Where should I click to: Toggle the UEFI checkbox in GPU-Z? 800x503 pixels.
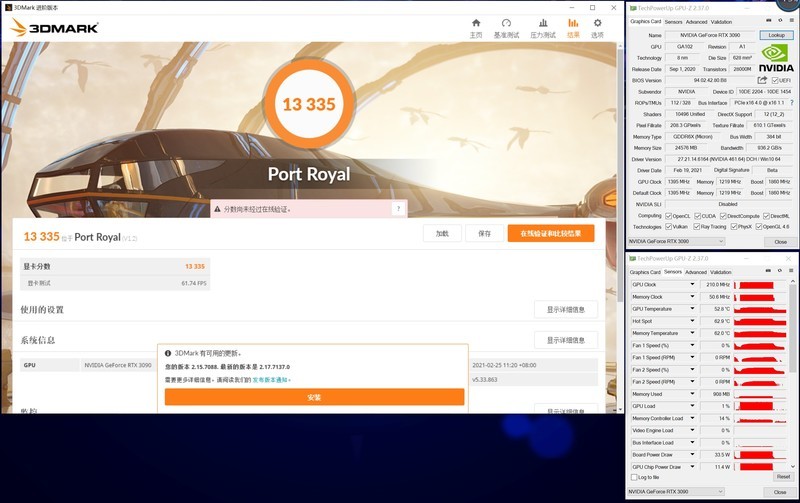click(775, 81)
